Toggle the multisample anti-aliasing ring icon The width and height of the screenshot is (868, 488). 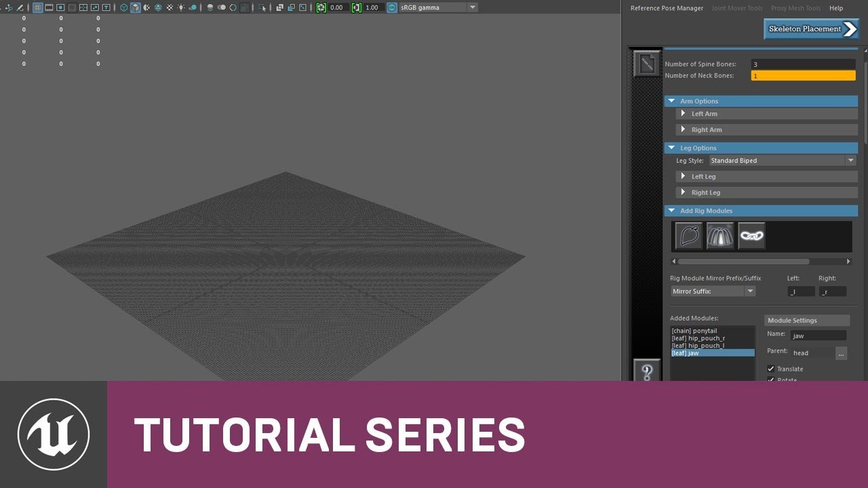pyautogui.click(x=233, y=7)
